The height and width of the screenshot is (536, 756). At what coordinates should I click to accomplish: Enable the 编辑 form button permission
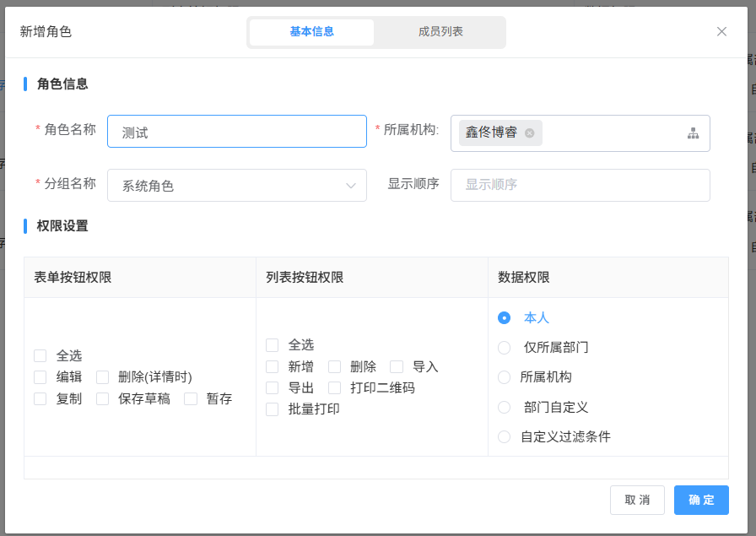point(40,377)
